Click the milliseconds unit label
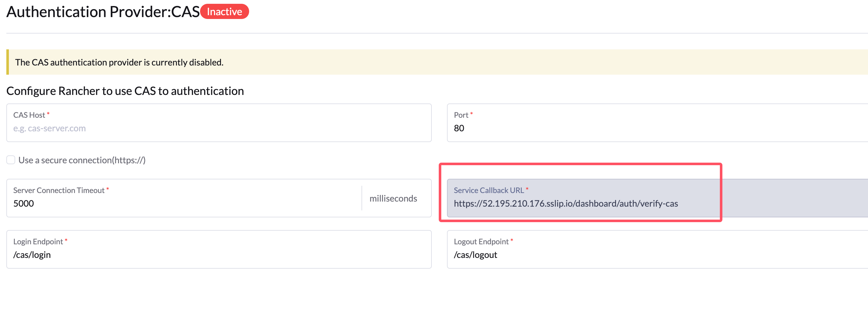 point(393,198)
